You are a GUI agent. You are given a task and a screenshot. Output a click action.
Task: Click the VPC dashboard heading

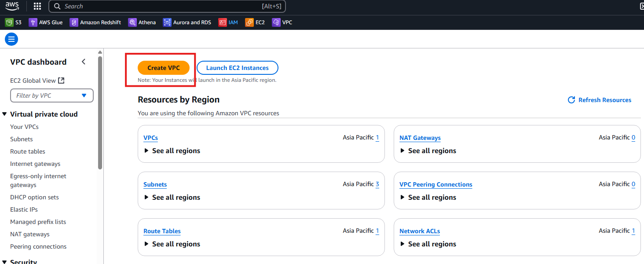38,62
